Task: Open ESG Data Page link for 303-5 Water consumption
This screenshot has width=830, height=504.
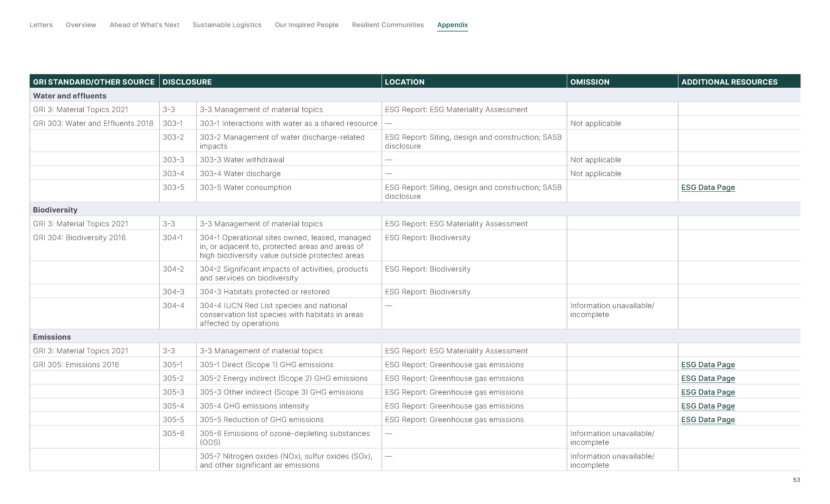Action: [x=707, y=187]
